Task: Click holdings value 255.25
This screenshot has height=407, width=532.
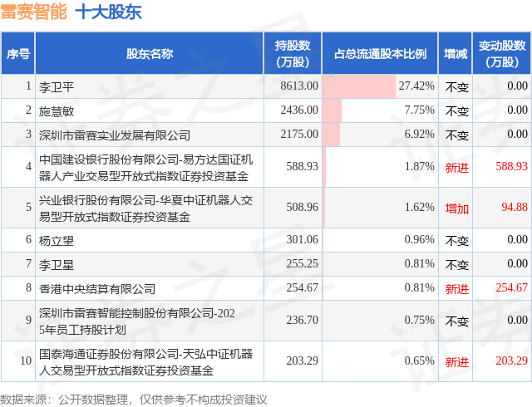Action: coord(303,263)
